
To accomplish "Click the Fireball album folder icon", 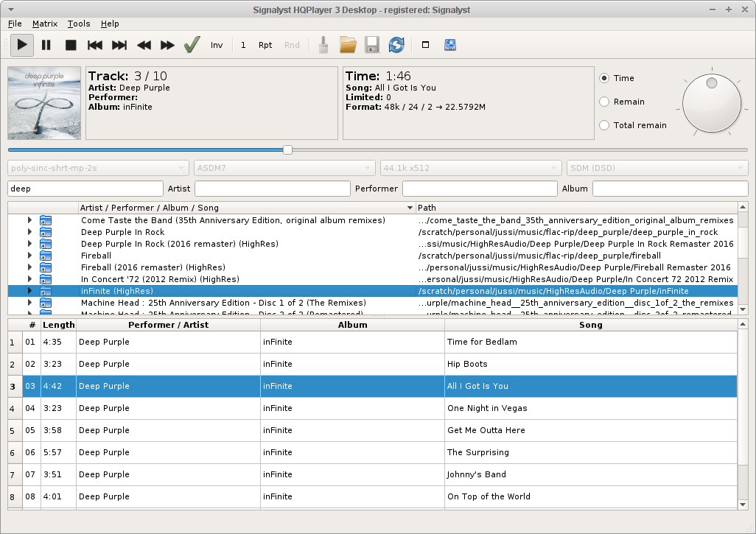I will [46, 256].
